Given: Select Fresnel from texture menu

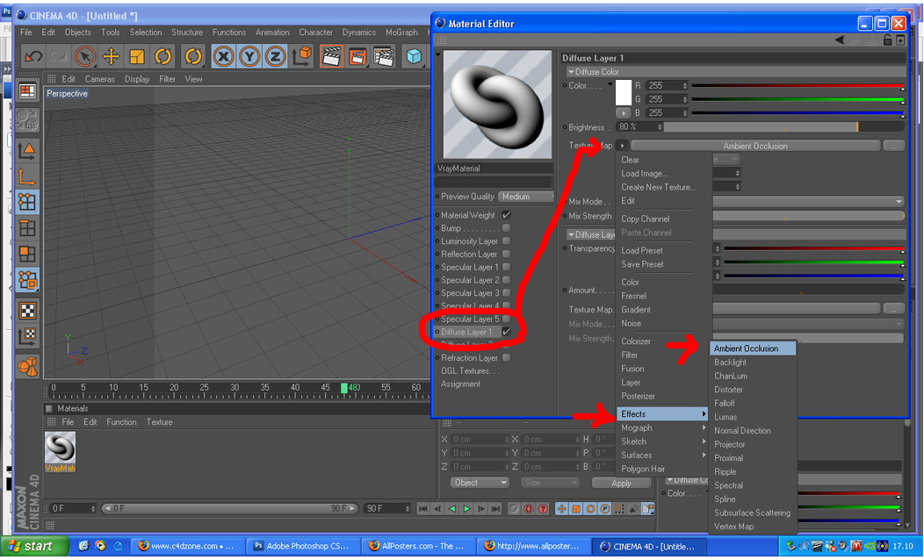Looking at the screenshot, I should 633,296.
